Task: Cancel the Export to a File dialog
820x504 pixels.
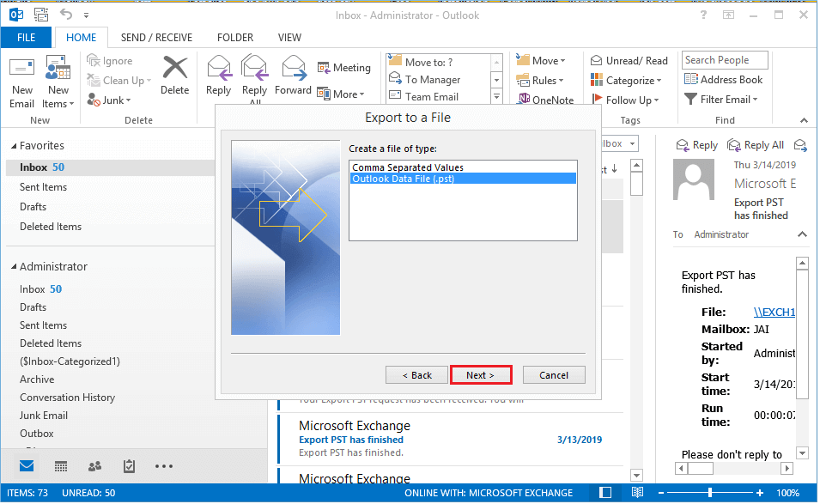Action: 554,375
